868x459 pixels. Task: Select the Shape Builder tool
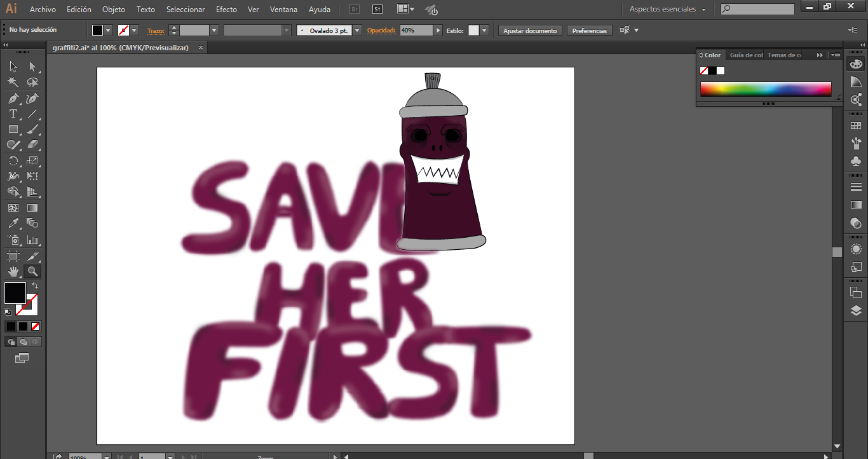[13, 192]
